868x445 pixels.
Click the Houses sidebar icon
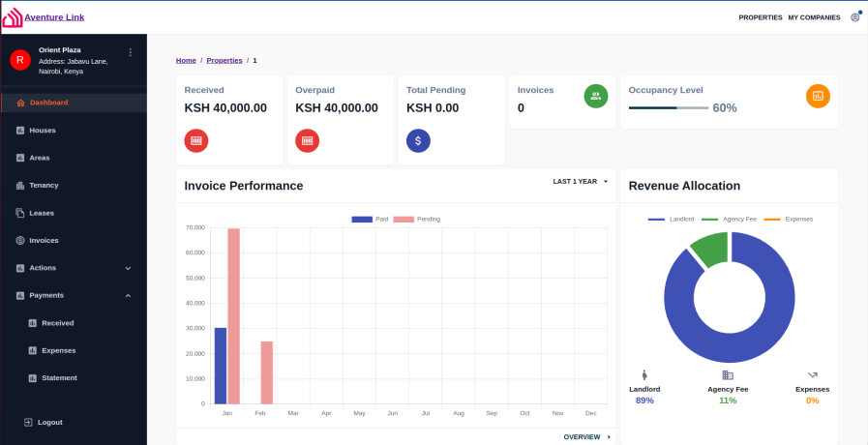(x=20, y=131)
